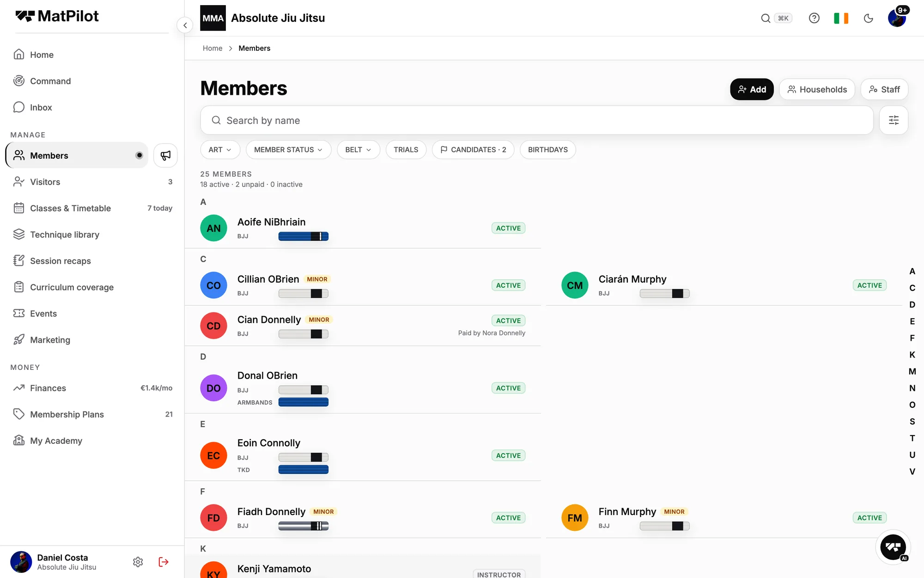Expand the Art filter dropdown
Screen dimensions: 924x578
pyautogui.click(x=220, y=150)
